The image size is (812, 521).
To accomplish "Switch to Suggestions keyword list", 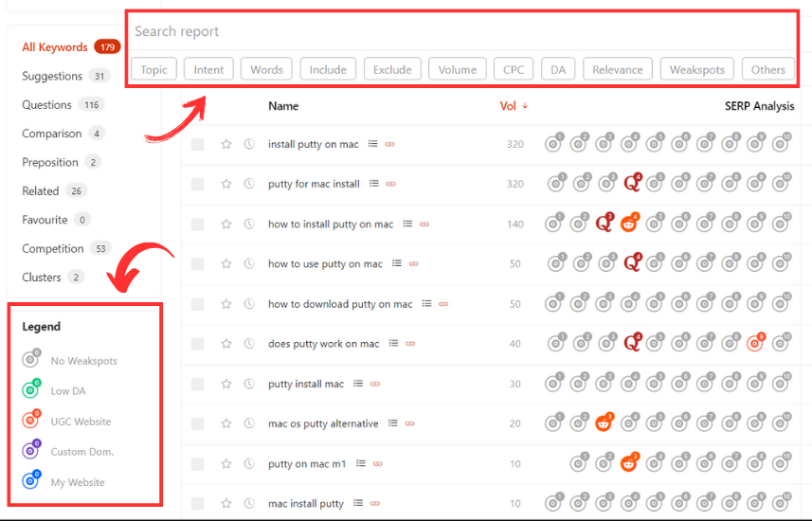I will click(x=65, y=76).
